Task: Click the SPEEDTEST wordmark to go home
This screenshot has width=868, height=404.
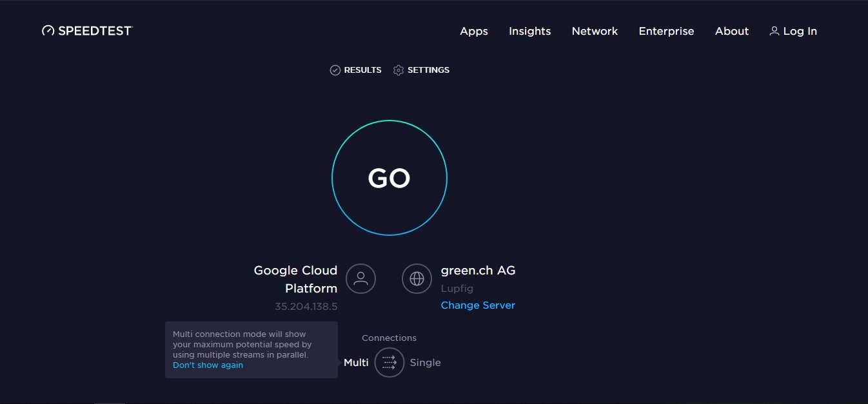Action: [x=95, y=31]
